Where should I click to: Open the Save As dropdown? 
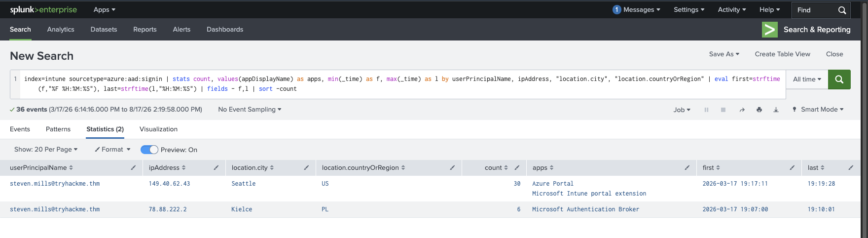coord(724,54)
